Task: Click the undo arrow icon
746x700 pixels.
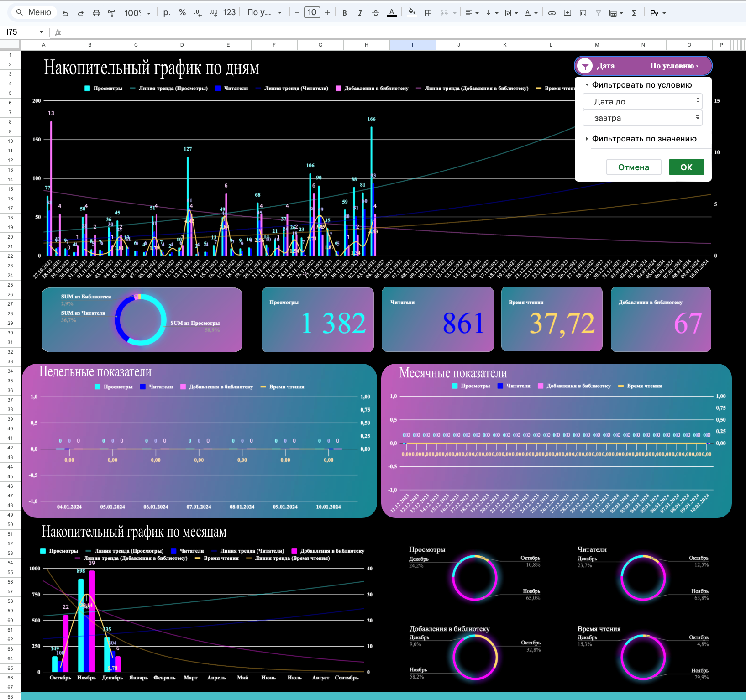Action: [65, 13]
